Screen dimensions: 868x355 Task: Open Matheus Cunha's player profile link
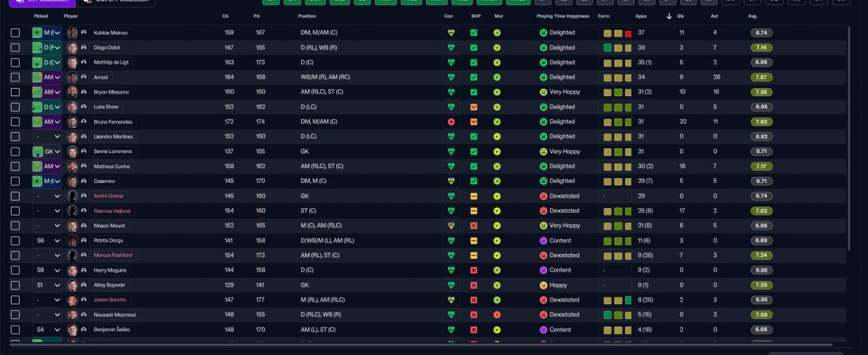click(112, 167)
